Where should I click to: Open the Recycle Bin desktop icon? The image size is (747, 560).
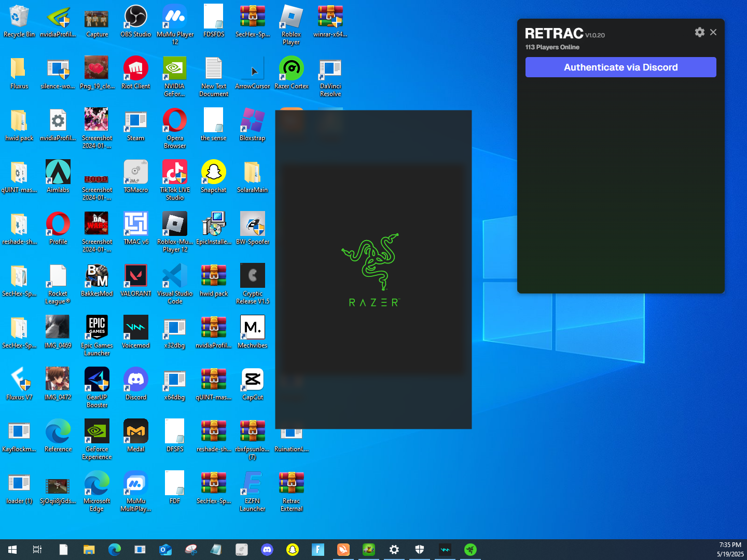(x=19, y=21)
